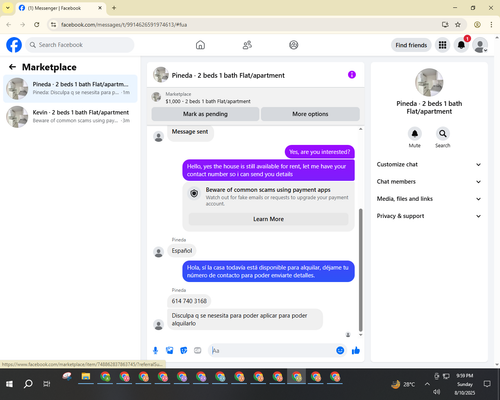This screenshot has width=500, height=400.
Task: Click the 'Yes, are you interested?' message
Action: pyautogui.click(x=320, y=152)
